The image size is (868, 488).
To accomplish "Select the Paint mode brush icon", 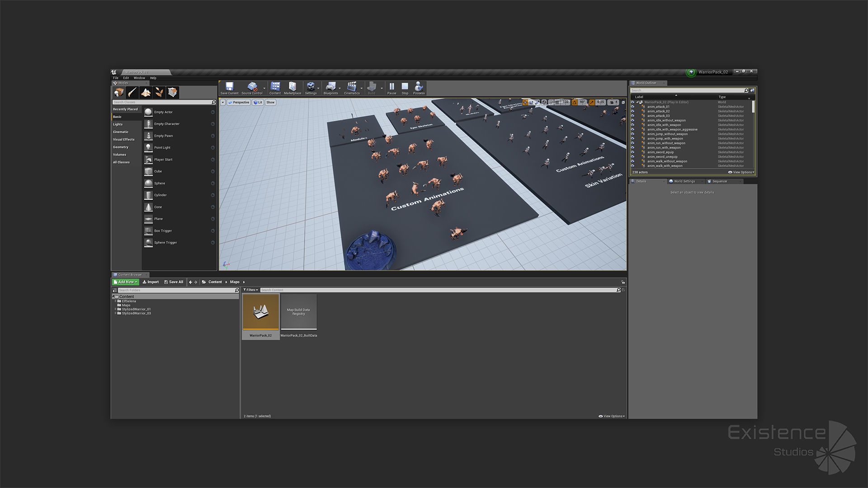I will (x=132, y=93).
